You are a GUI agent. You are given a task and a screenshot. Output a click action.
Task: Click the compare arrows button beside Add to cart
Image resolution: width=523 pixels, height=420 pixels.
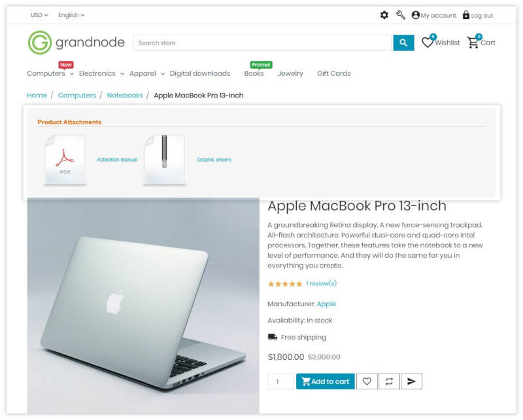[x=389, y=381]
